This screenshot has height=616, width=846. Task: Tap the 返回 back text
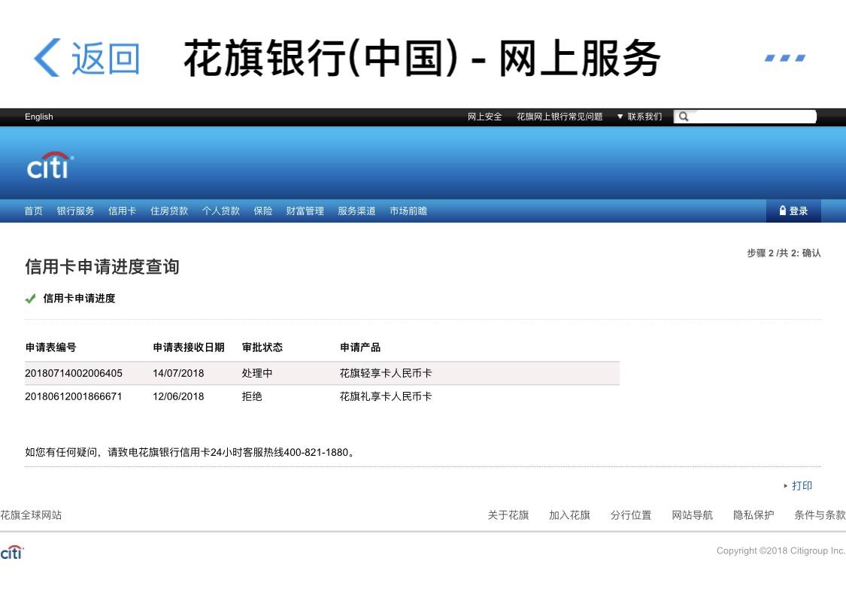click(x=106, y=58)
